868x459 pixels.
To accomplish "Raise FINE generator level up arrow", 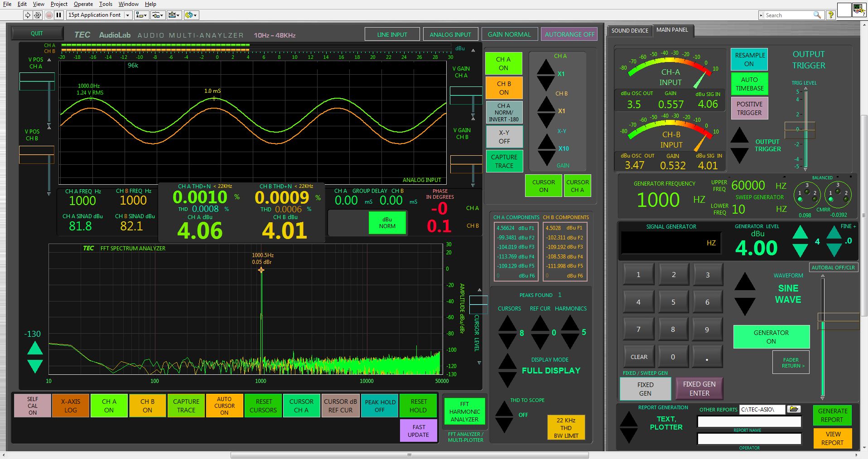I will 834,232.
